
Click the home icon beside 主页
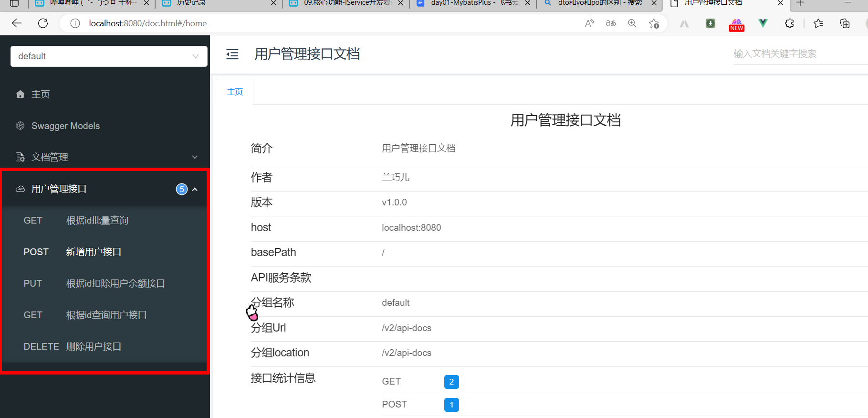pos(20,94)
